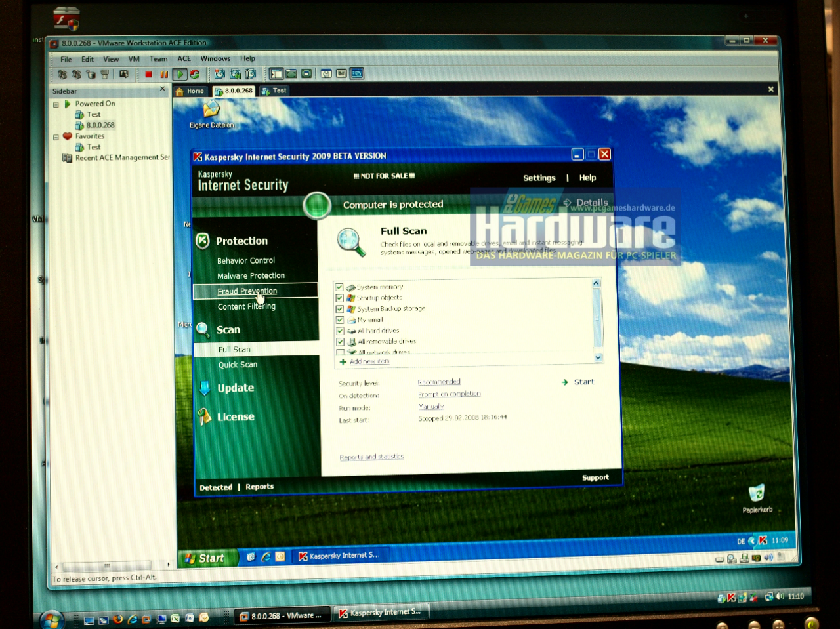
Task: Open Reports and statistics link
Action: coord(371,457)
